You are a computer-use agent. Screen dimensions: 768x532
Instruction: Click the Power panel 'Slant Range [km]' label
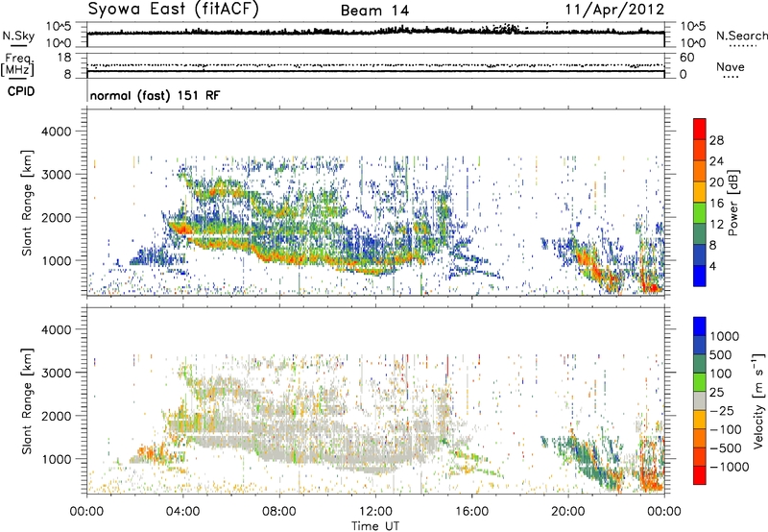(27, 203)
